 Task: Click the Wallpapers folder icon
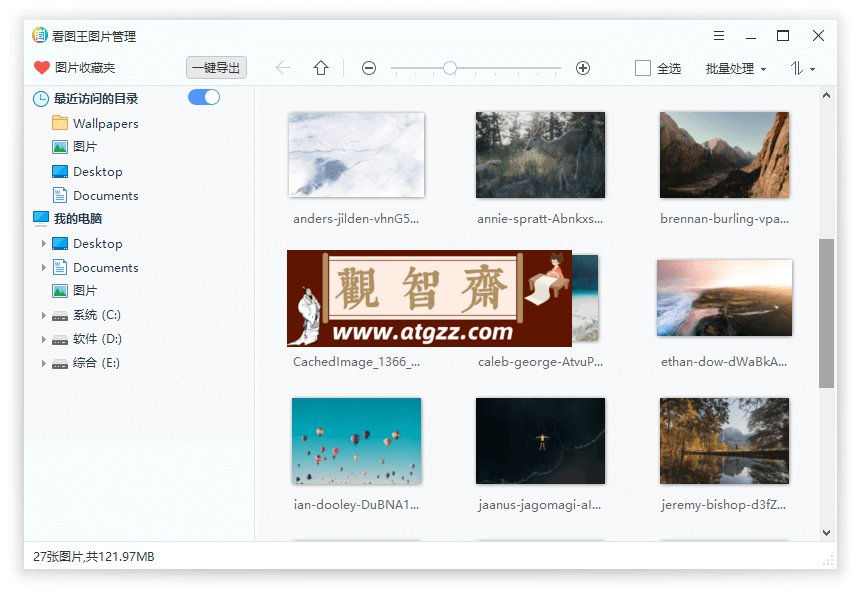pos(60,123)
